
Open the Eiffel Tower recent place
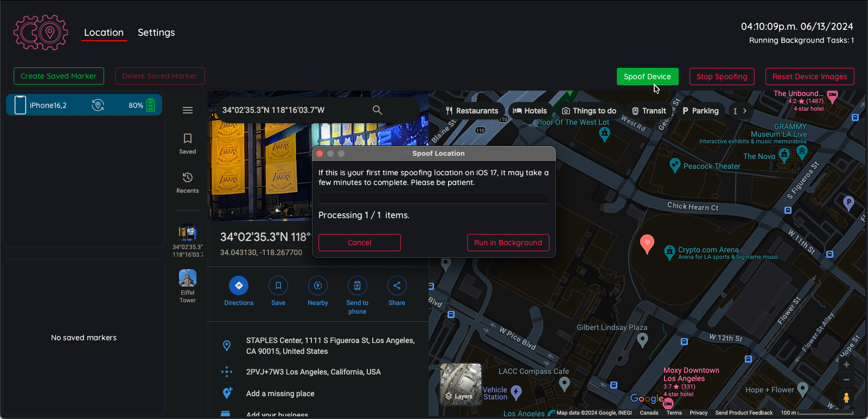pyautogui.click(x=188, y=286)
